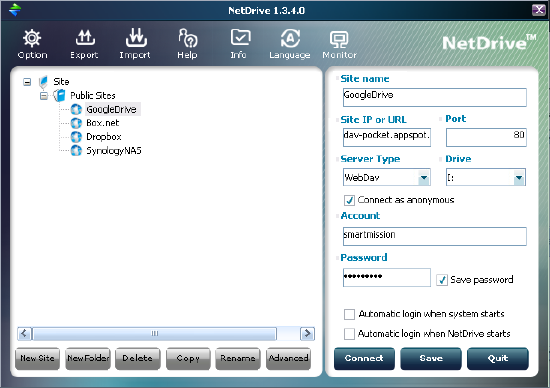Click the Quit button
This screenshot has height=388, width=550.
(498, 359)
